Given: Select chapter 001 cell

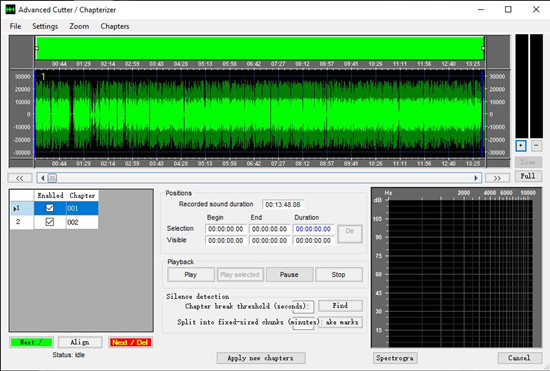Looking at the screenshot, I should (82, 208).
